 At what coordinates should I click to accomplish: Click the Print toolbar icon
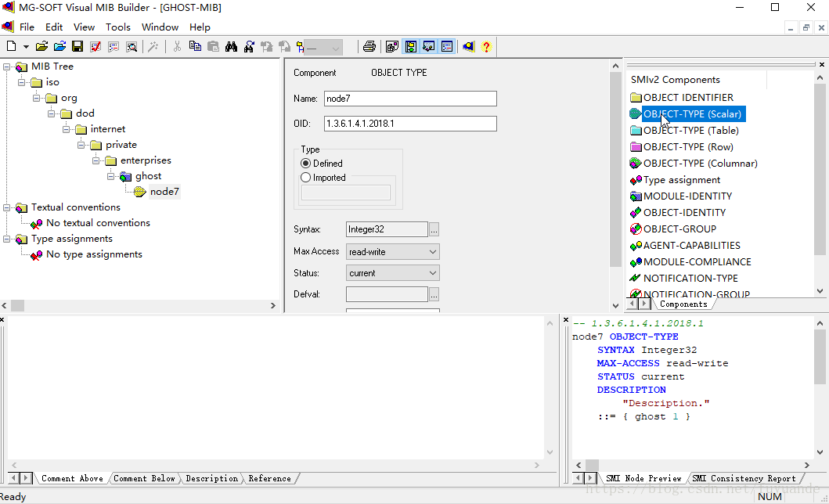369,46
